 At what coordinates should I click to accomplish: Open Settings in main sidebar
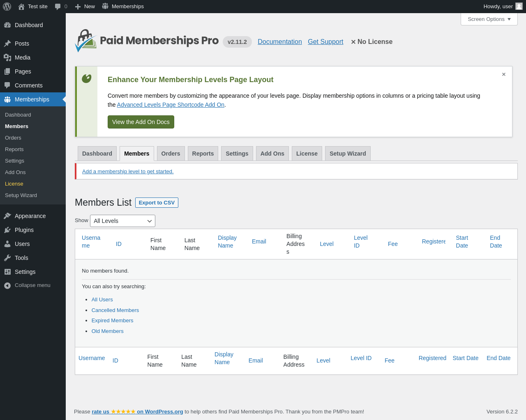(33, 272)
